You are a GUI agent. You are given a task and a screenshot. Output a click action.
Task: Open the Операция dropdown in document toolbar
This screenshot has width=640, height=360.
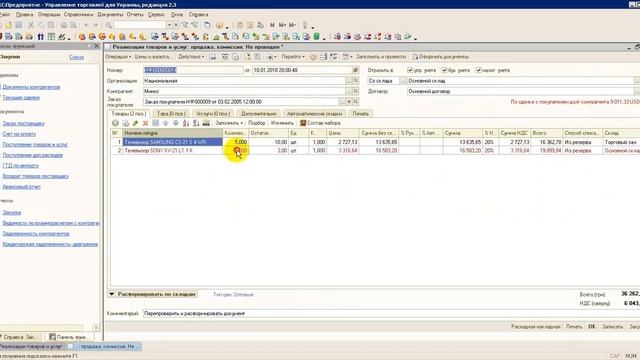point(118,57)
